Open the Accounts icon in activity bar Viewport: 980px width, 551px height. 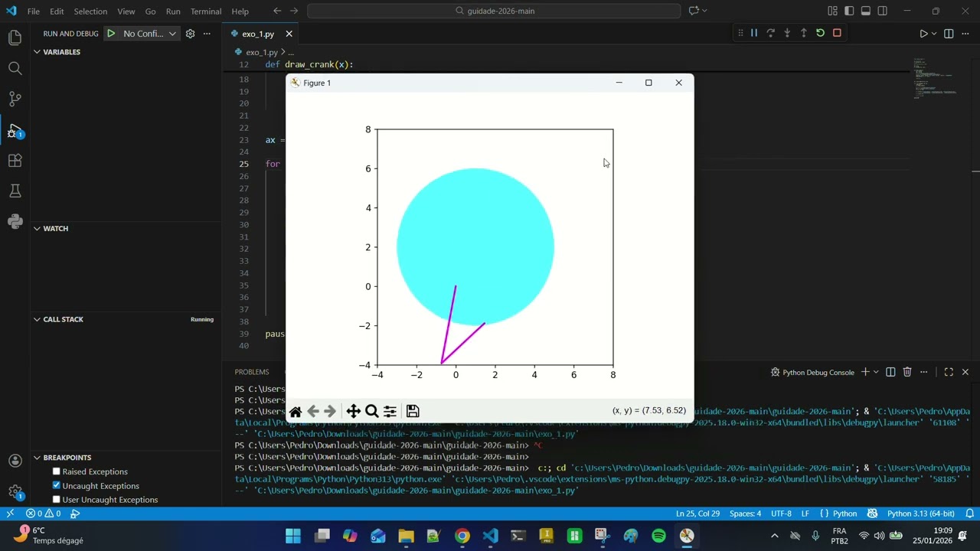click(15, 461)
